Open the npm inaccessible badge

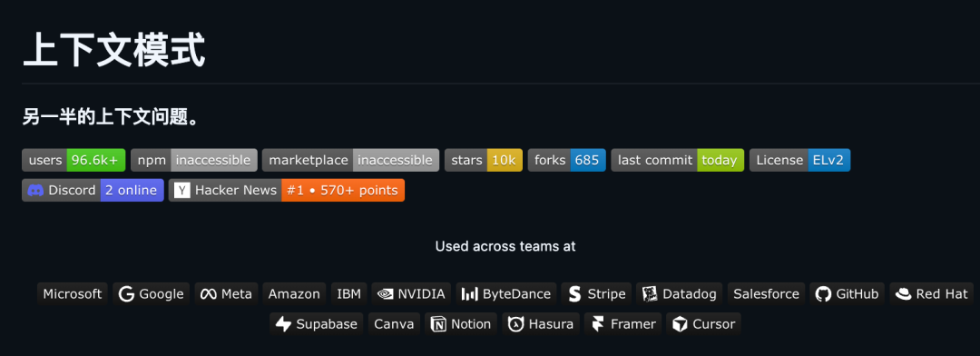tap(194, 160)
